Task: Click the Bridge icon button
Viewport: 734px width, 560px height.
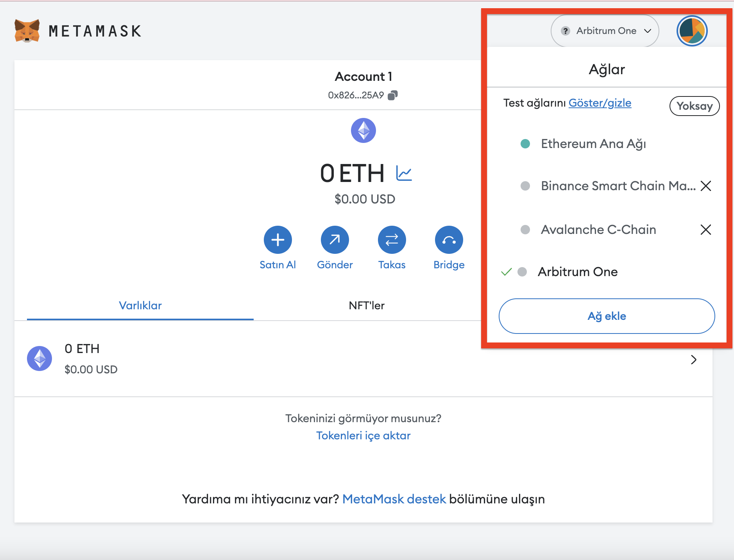Action: (x=449, y=240)
